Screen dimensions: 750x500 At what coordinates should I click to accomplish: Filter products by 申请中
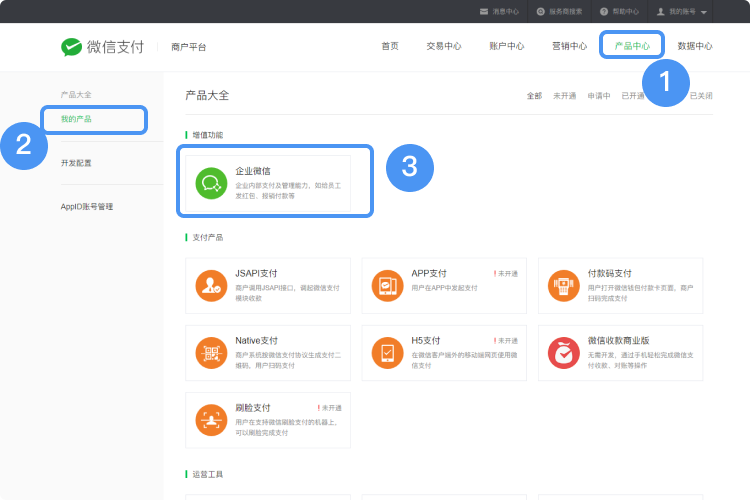(599, 96)
